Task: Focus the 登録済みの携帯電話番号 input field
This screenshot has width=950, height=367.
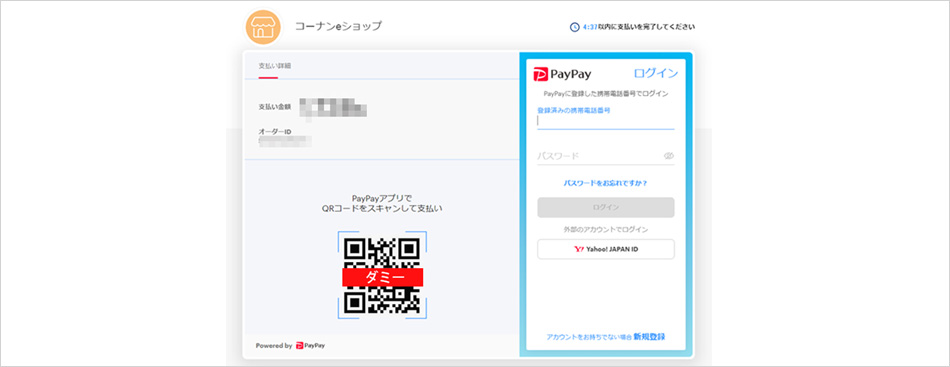Action: click(605, 121)
